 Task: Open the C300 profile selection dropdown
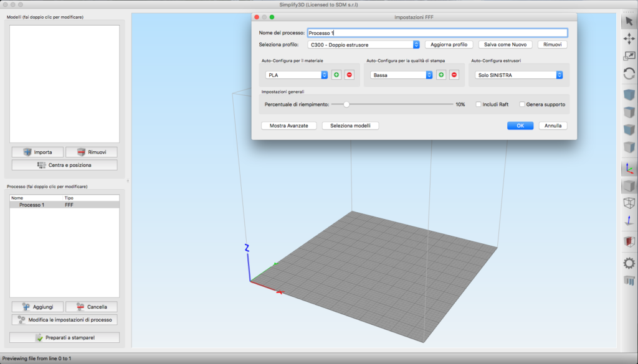point(364,45)
